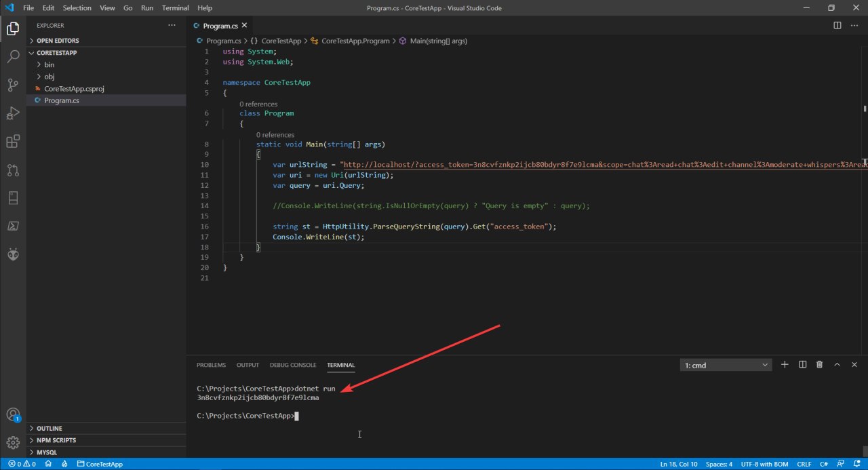Switch to the OUTPUT panel tab
This screenshot has width=868, height=470.
coord(248,365)
